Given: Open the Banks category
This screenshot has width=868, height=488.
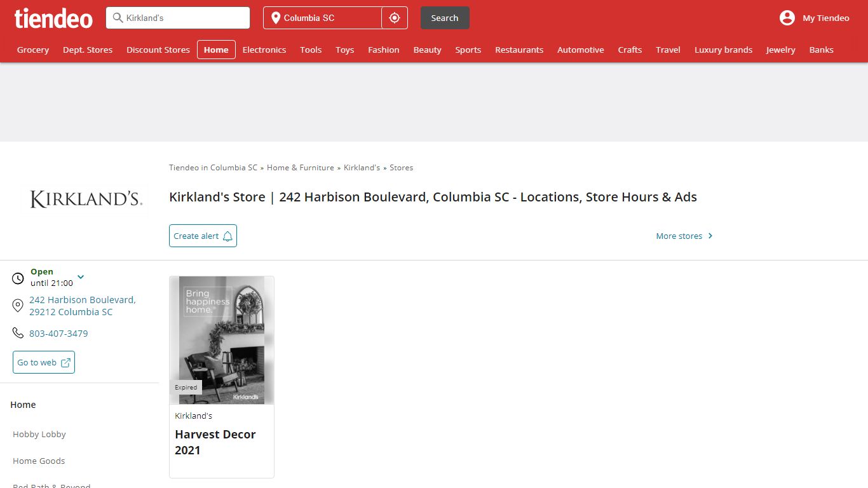Looking at the screenshot, I should coord(821,50).
